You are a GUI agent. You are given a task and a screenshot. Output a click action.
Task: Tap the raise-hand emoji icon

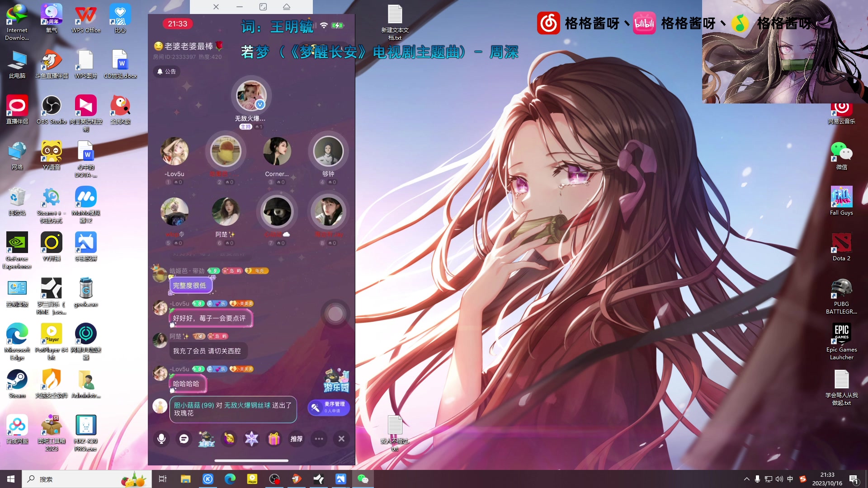click(x=229, y=439)
